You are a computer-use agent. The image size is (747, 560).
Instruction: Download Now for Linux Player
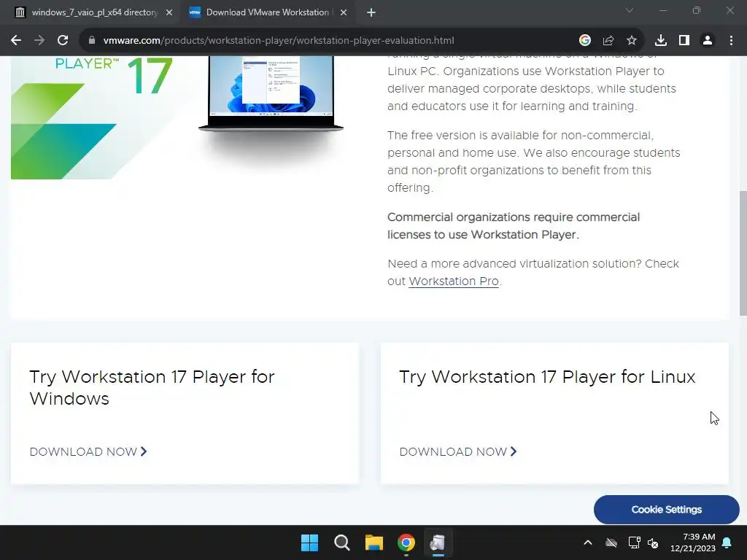[458, 451]
